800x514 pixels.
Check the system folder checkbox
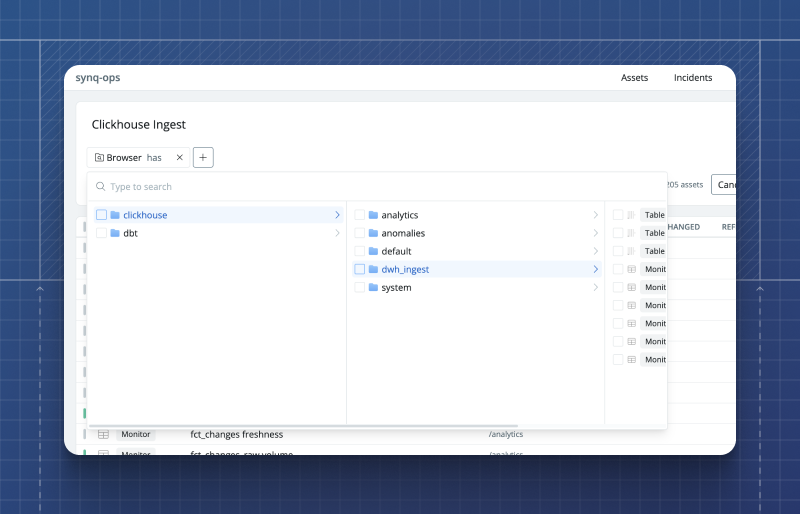(360, 287)
